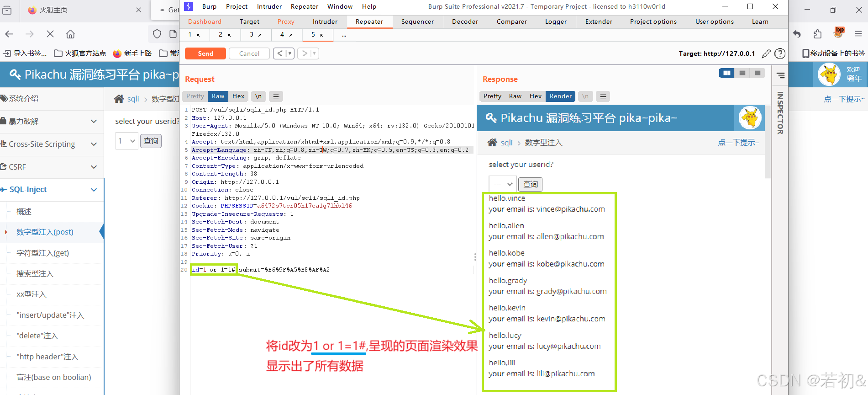
Task: Toggle \n display in the Response pane
Action: click(x=585, y=96)
